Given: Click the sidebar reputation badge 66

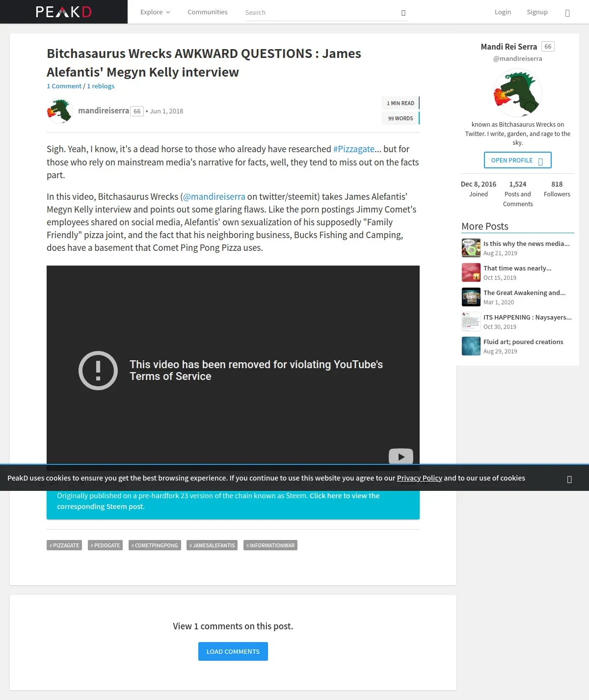Looking at the screenshot, I should (548, 47).
